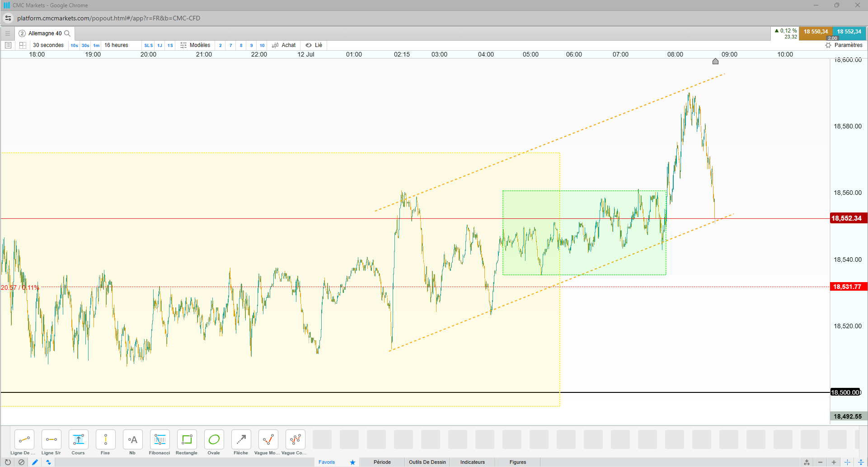The height and width of the screenshot is (467, 868).
Task: Click the blue up-down arrows icon
Action: point(48,462)
